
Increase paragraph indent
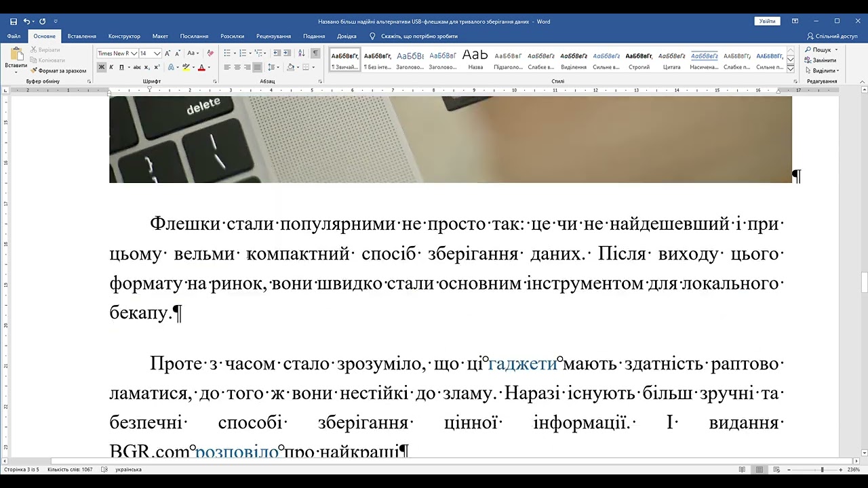click(x=288, y=54)
